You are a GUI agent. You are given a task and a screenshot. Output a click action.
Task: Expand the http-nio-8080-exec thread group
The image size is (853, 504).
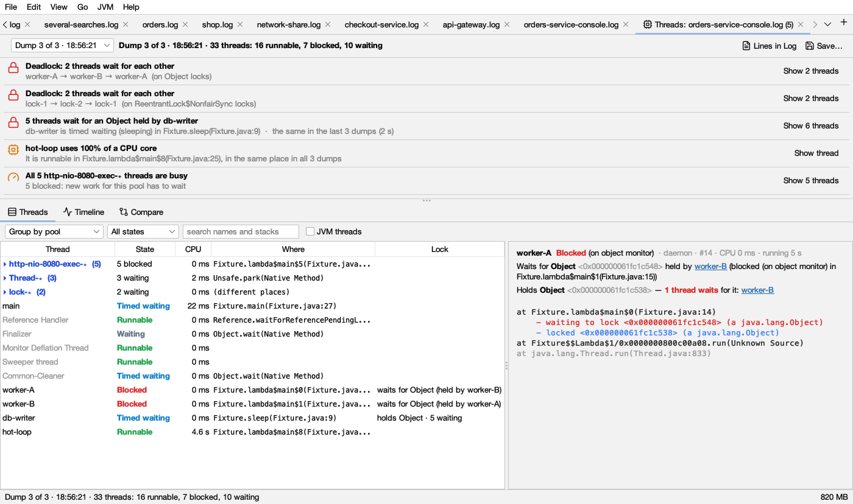coord(5,264)
